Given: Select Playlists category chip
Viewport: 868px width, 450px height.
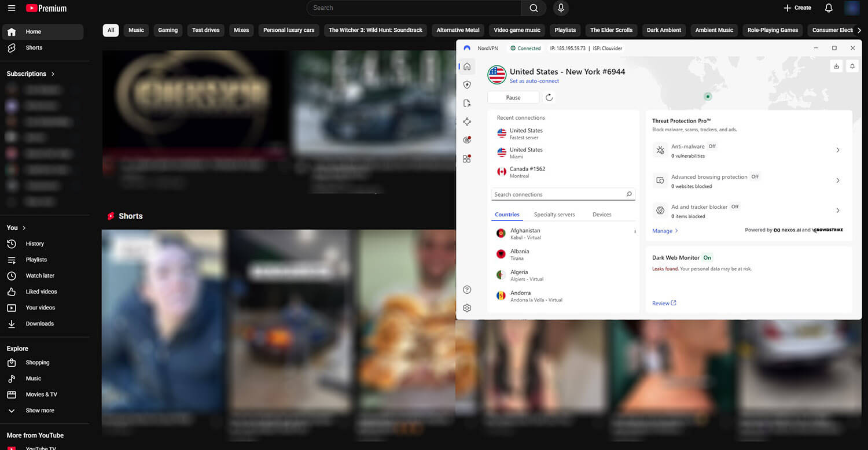Looking at the screenshot, I should point(565,30).
